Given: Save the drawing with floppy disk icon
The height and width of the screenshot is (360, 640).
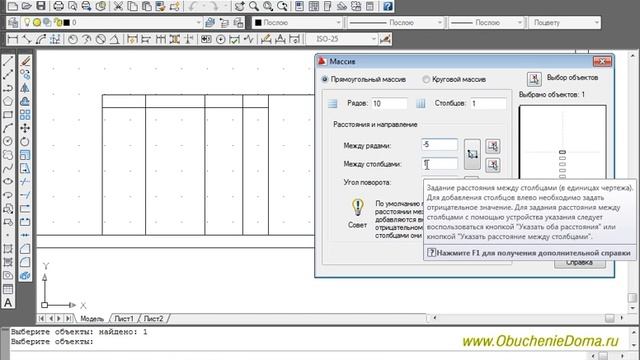Looking at the screenshot, I should pyautogui.click(x=41, y=6).
